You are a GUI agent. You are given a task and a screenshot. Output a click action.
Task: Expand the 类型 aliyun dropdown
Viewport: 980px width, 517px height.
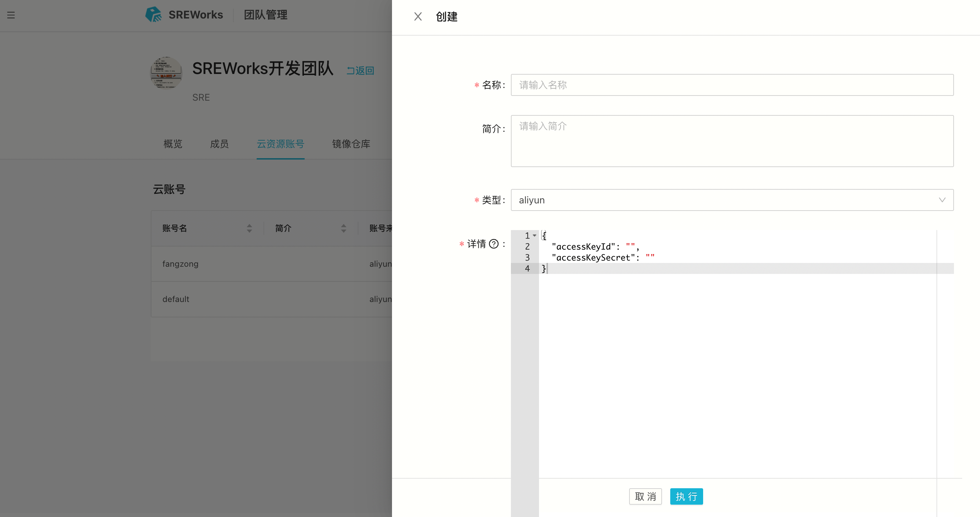723,200
